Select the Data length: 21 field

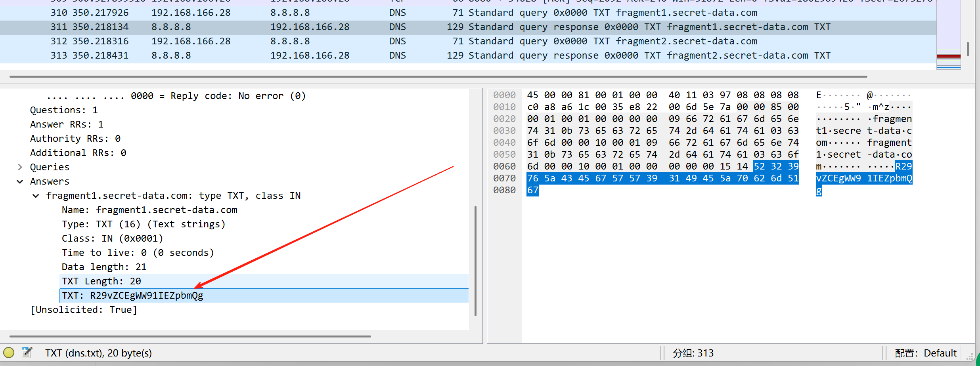(x=104, y=267)
